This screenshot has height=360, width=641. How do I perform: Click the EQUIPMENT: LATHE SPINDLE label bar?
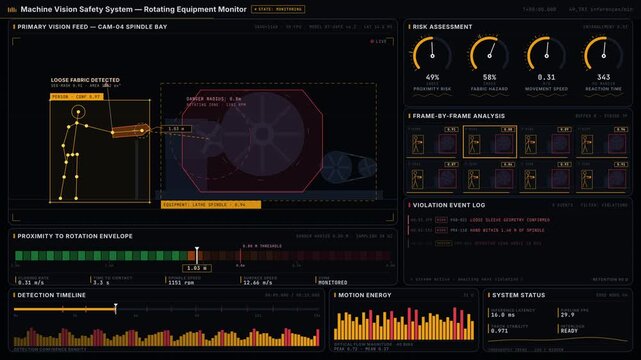[211, 204]
